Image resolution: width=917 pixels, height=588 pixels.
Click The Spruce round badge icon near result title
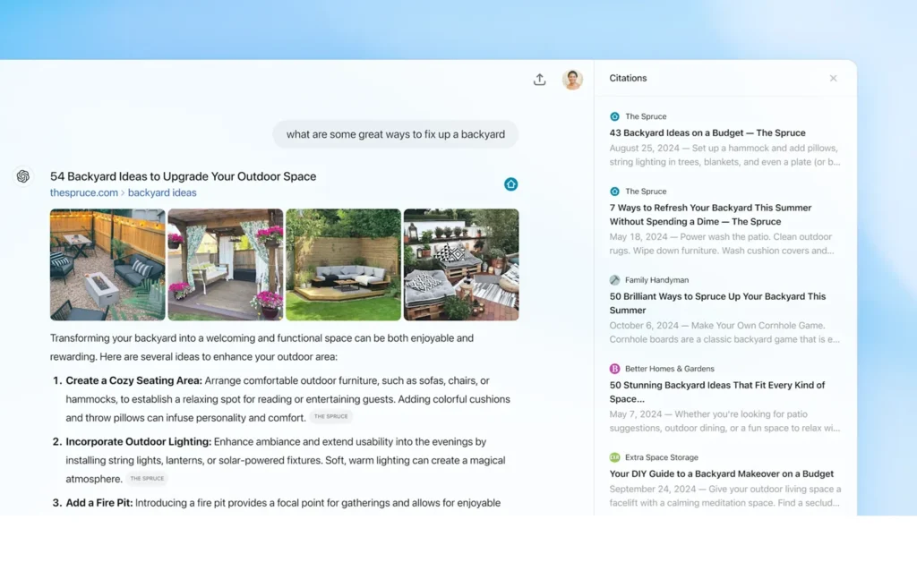point(510,184)
